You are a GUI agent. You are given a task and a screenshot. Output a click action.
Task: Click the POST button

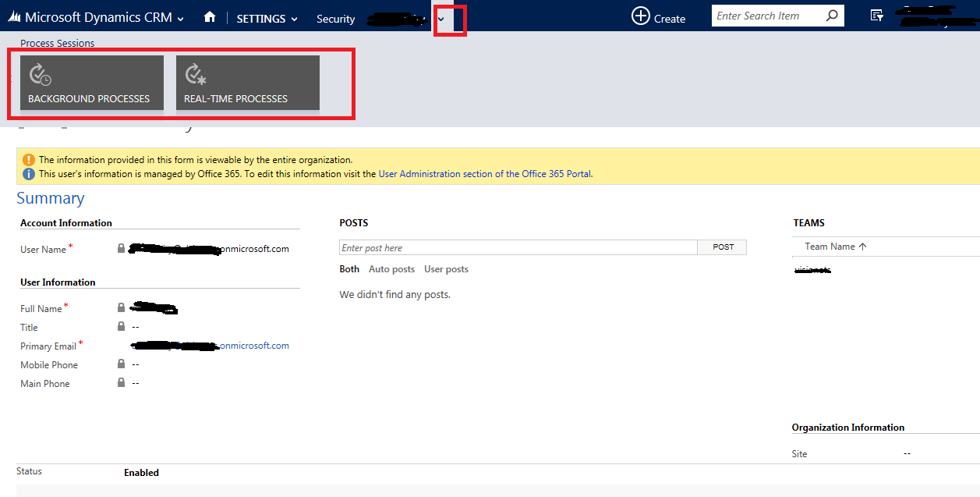tap(723, 247)
